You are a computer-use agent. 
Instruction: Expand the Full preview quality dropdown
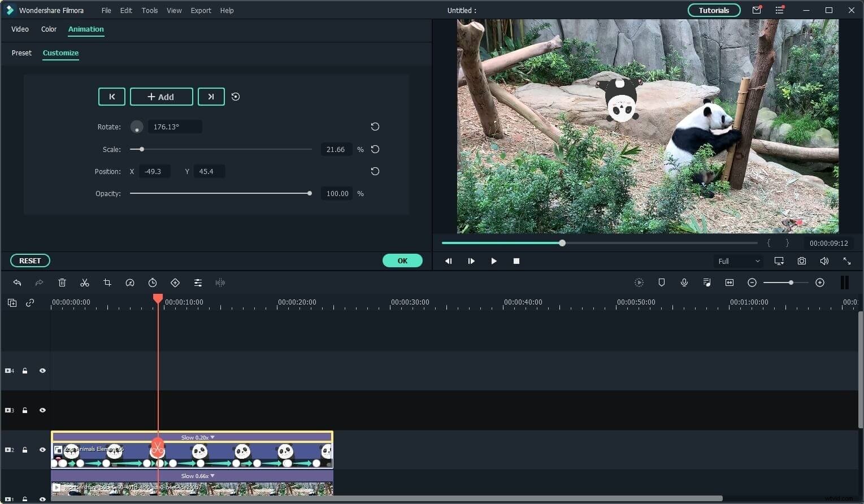point(739,261)
